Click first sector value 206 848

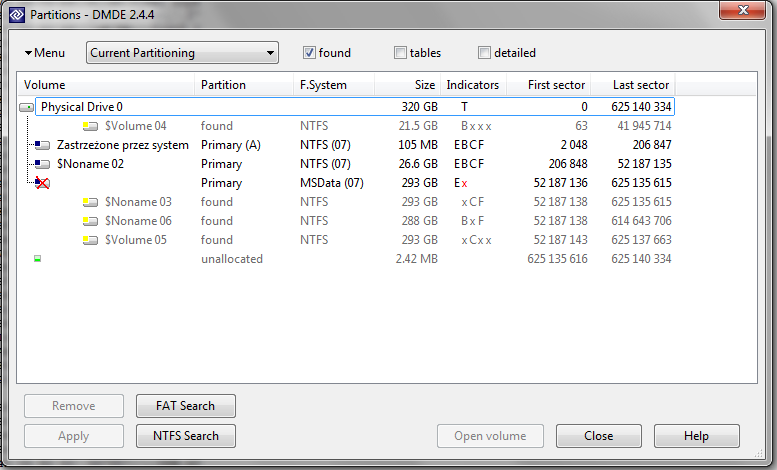point(568,164)
